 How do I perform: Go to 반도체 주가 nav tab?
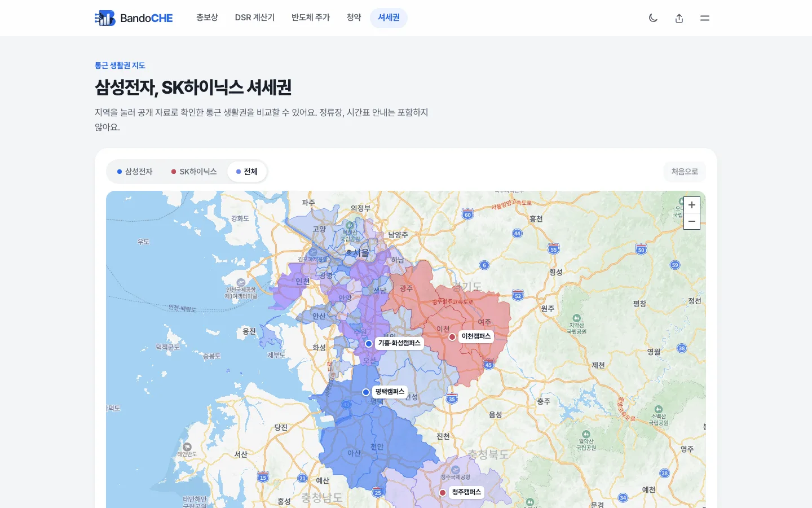311,17
